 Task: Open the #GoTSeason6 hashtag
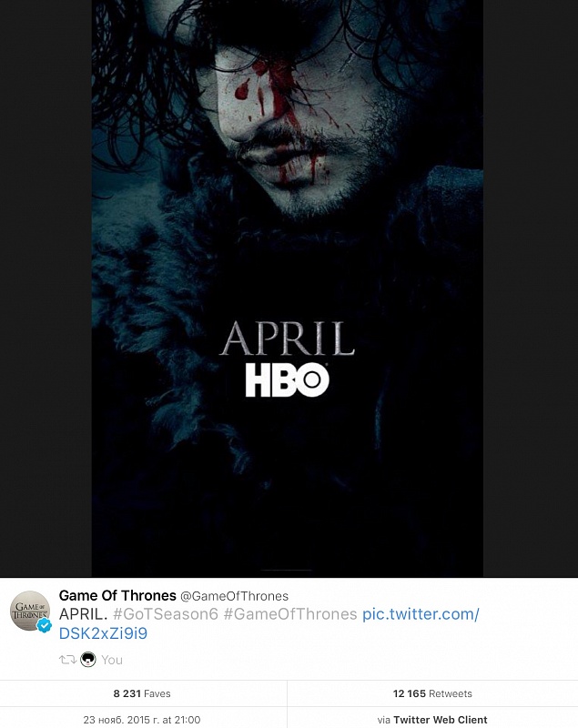click(x=166, y=614)
